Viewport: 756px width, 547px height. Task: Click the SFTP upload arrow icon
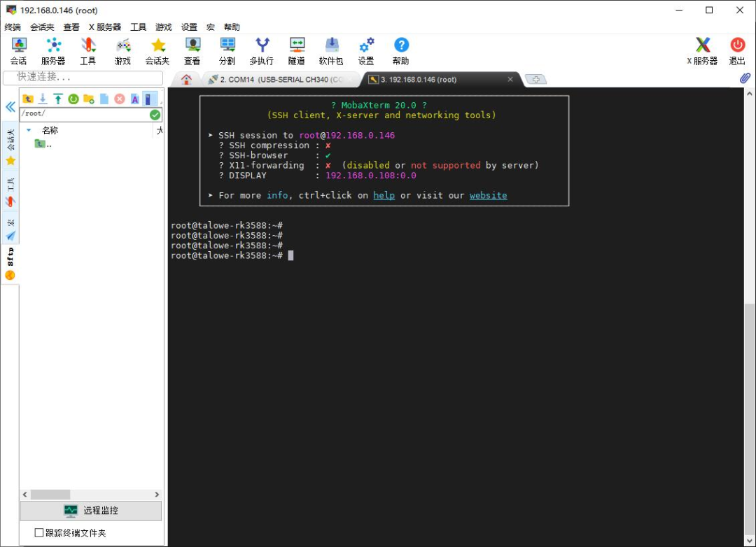point(58,99)
